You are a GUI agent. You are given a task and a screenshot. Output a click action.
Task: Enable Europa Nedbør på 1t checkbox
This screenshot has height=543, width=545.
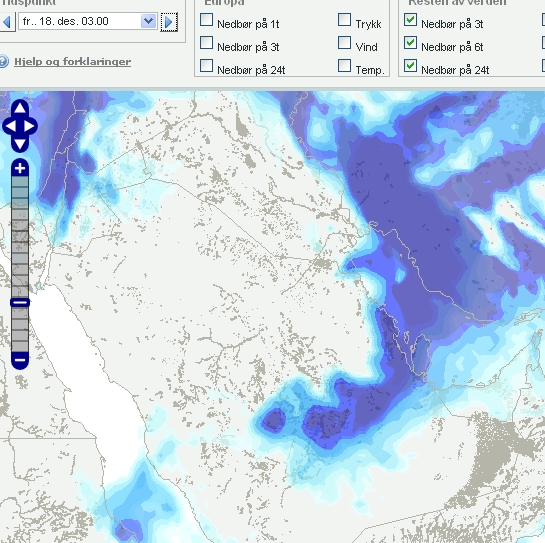coord(206,20)
